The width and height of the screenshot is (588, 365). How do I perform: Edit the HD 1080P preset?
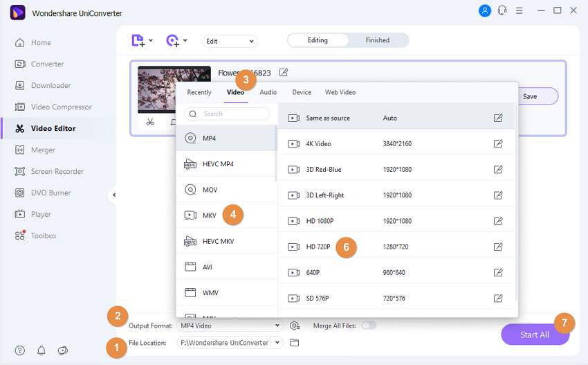pos(497,221)
